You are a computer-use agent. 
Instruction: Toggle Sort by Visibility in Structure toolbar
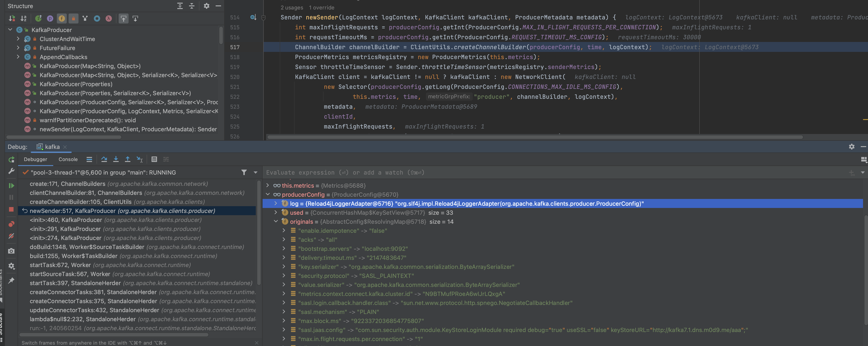click(12, 18)
